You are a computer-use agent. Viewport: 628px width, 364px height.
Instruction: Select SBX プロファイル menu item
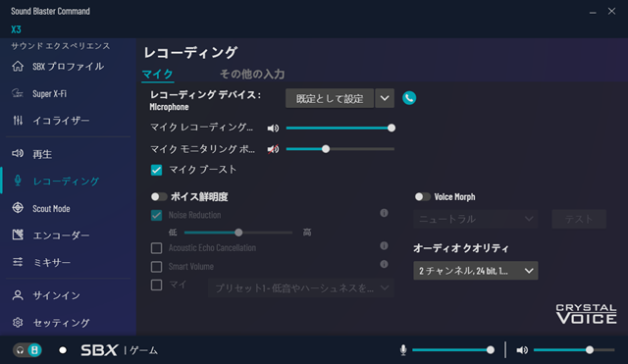tap(68, 66)
